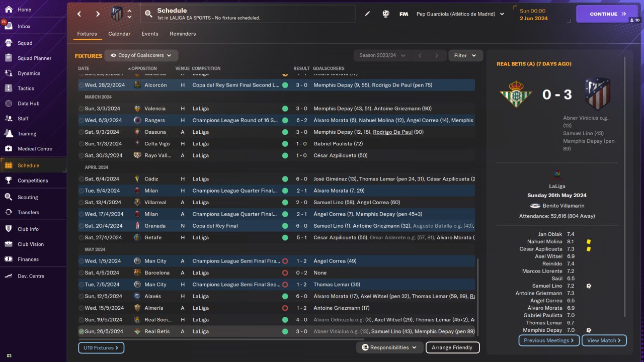Toggle the selection circle for the Alcorcón fixture
Viewport: 644px width, 362px height.
pos(81,85)
